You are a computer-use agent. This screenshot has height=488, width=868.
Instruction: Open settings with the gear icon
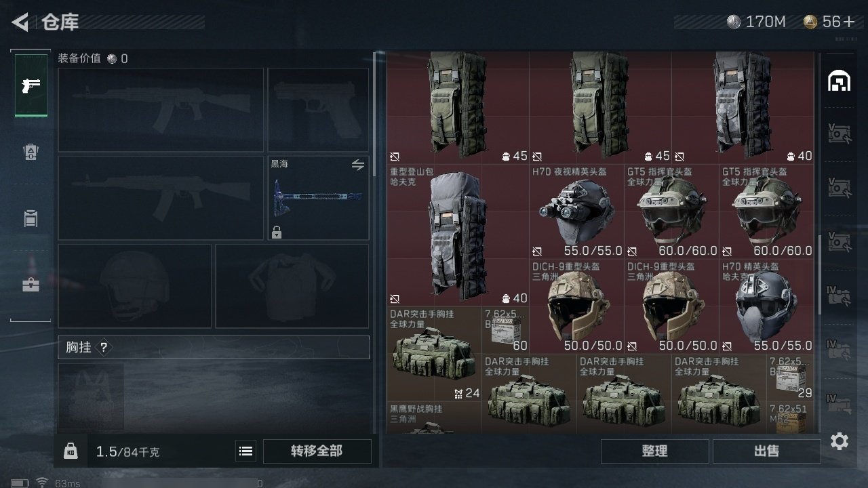pyautogui.click(x=840, y=442)
